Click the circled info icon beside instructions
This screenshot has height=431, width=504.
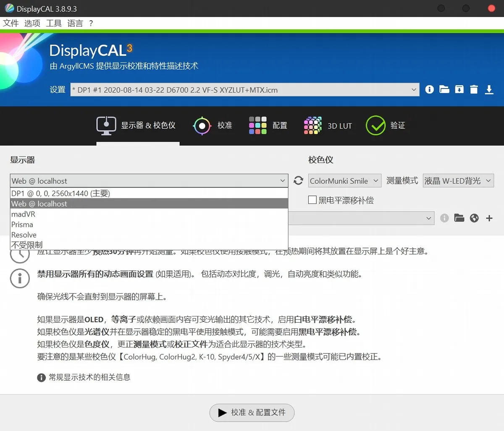pos(20,278)
